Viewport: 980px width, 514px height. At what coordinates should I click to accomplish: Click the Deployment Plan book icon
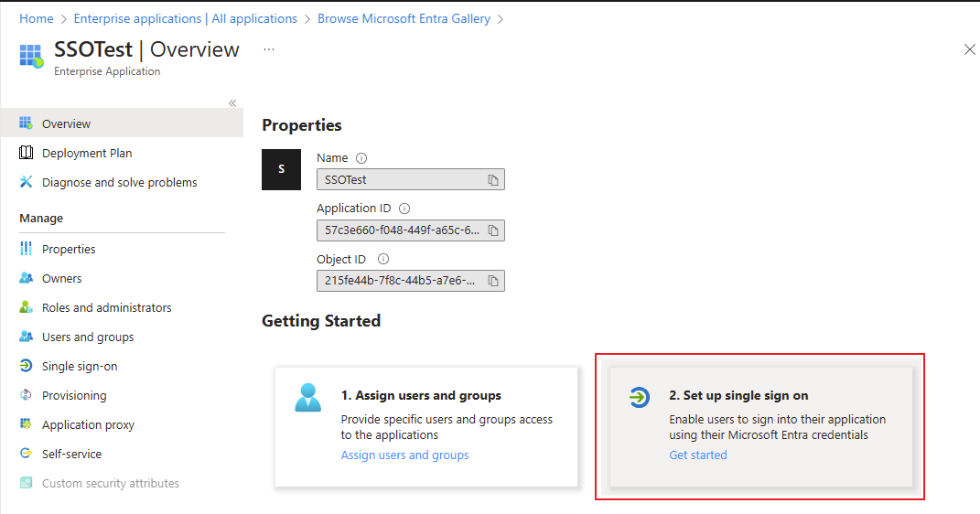[26, 153]
